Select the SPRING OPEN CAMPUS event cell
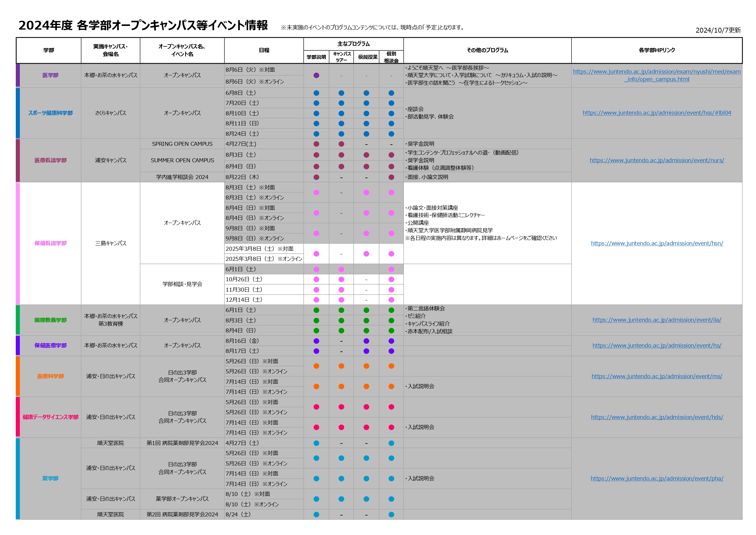756x535 pixels. coord(182,144)
